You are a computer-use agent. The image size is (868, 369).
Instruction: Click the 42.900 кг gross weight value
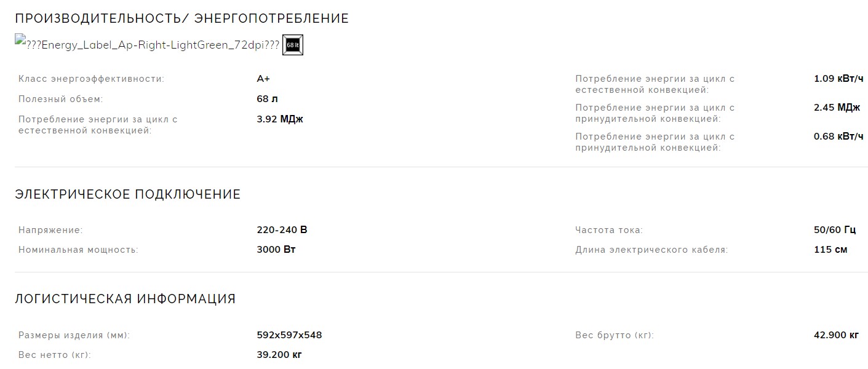836,335
